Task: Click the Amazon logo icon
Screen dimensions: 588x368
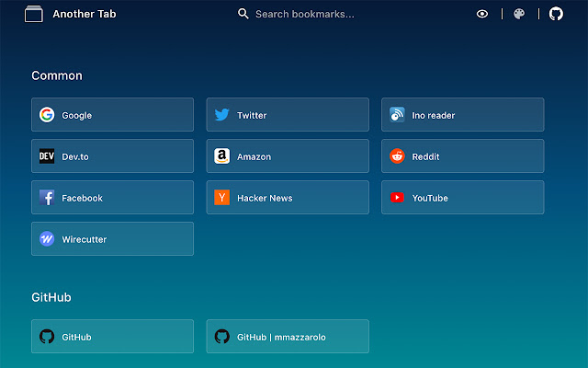Action: tap(222, 155)
